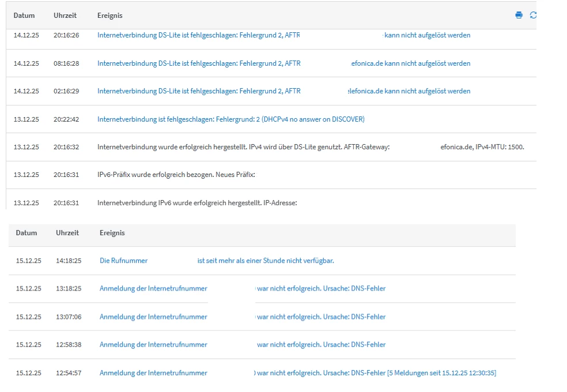Click the Ereignis header above the Rufnummer message
567x392 pixels.
pyautogui.click(x=112, y=233)
